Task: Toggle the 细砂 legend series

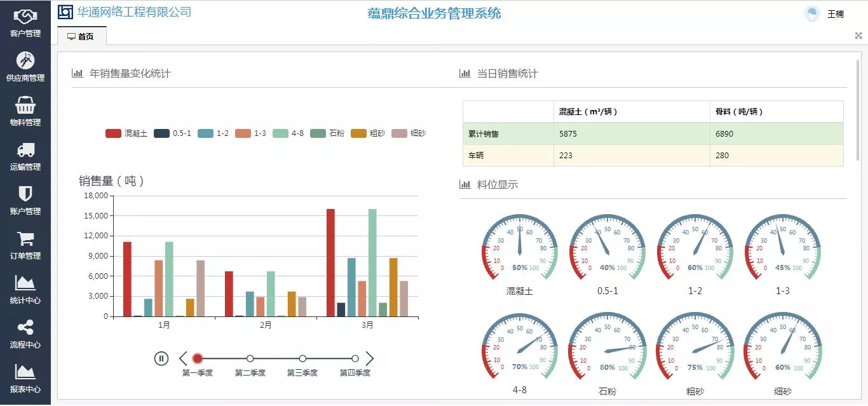Action: click(x=409, y=133)
